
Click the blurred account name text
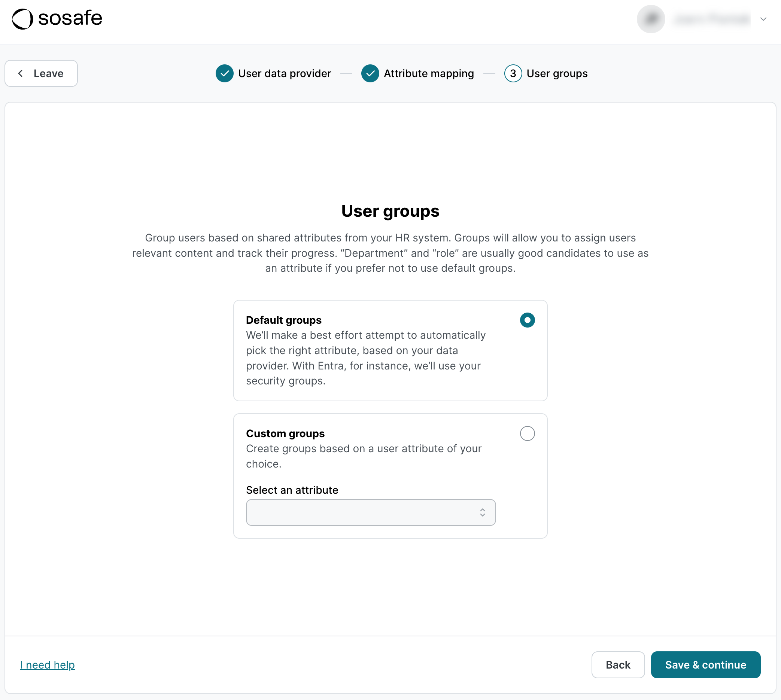click(x=712, y=19)
